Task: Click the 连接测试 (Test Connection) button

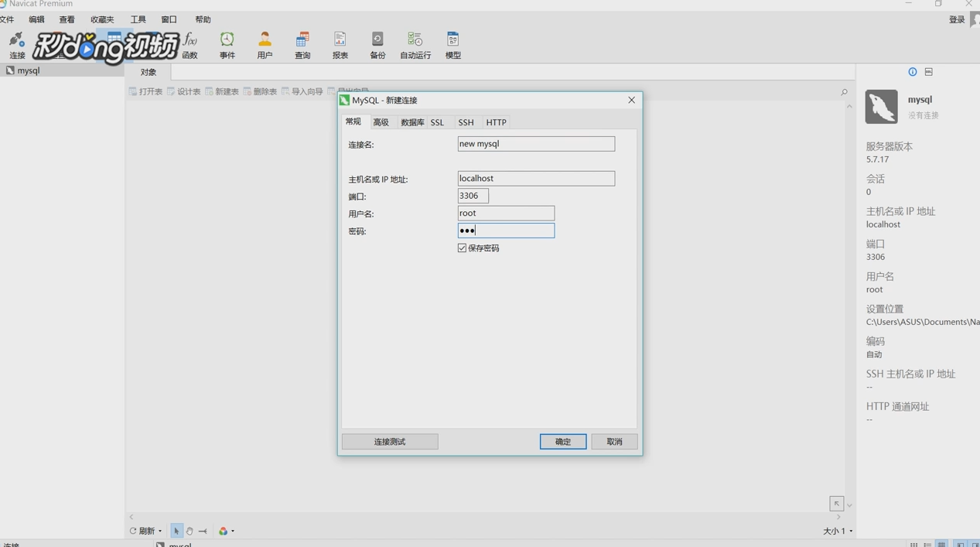Action: pyautogui.click(x=390, y=442)
